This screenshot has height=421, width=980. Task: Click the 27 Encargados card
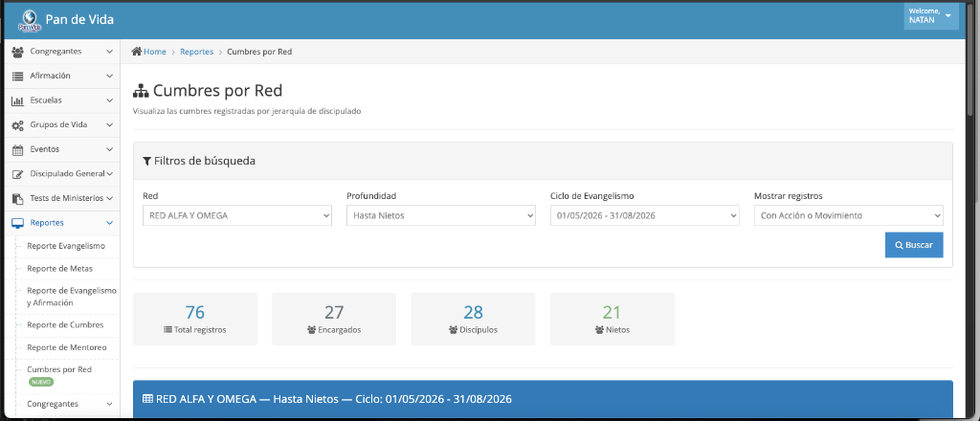coord(334,319)
